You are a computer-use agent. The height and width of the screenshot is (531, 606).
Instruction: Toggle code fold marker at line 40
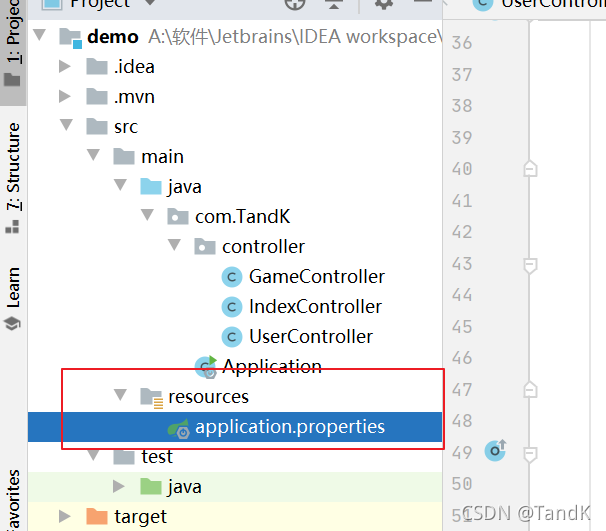[x=530, y=168]
